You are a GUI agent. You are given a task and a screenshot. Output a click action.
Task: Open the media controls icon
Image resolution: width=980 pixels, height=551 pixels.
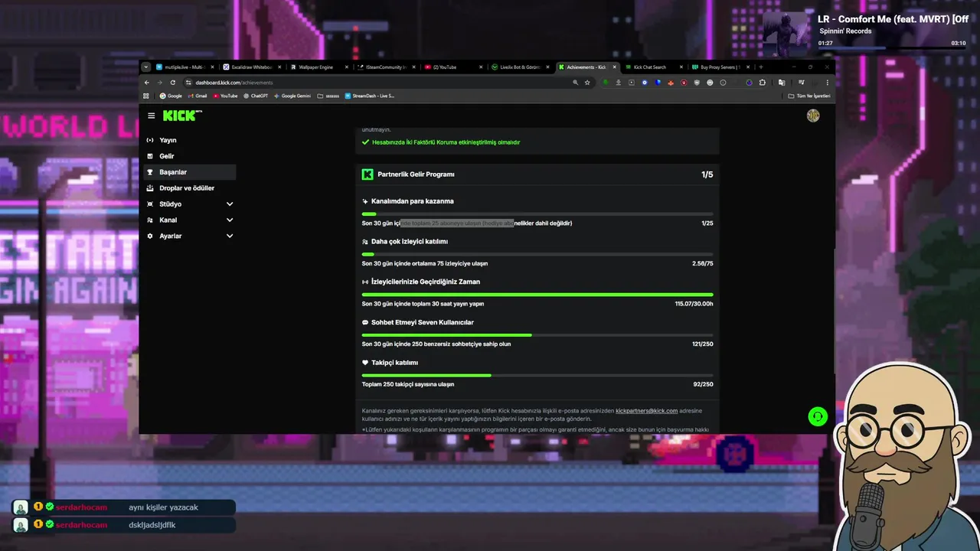pos(801,83)
